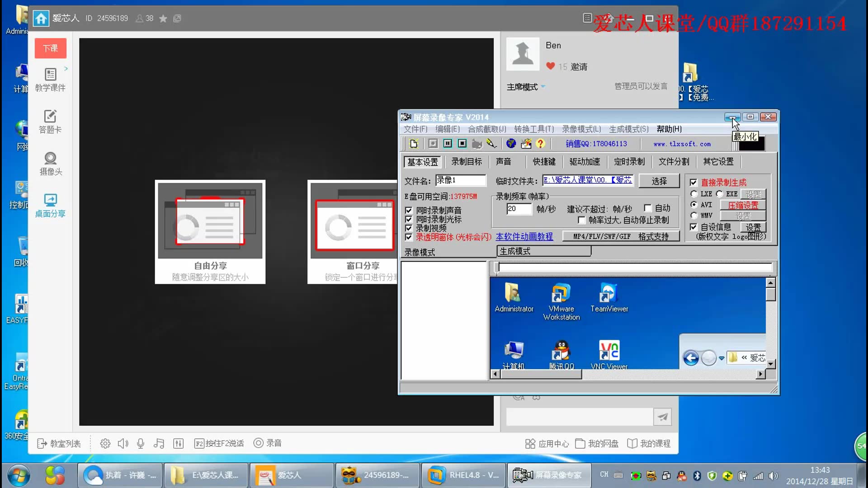The height and width of the screenshot is (488, 868).
Task: Open the 本软件动画教程 link
Action: [524, 237]
